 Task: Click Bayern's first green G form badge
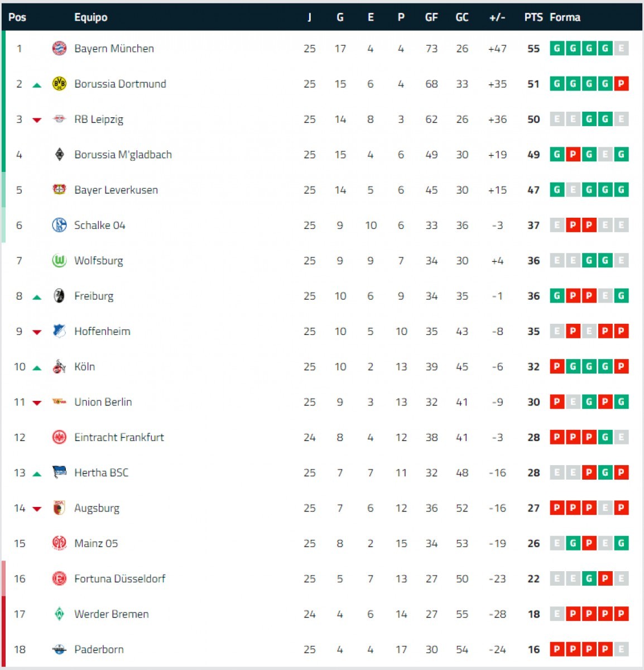(557, 49)
